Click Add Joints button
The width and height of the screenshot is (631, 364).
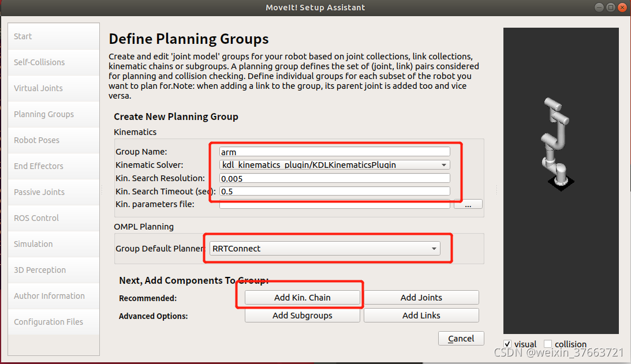(421, 298)
